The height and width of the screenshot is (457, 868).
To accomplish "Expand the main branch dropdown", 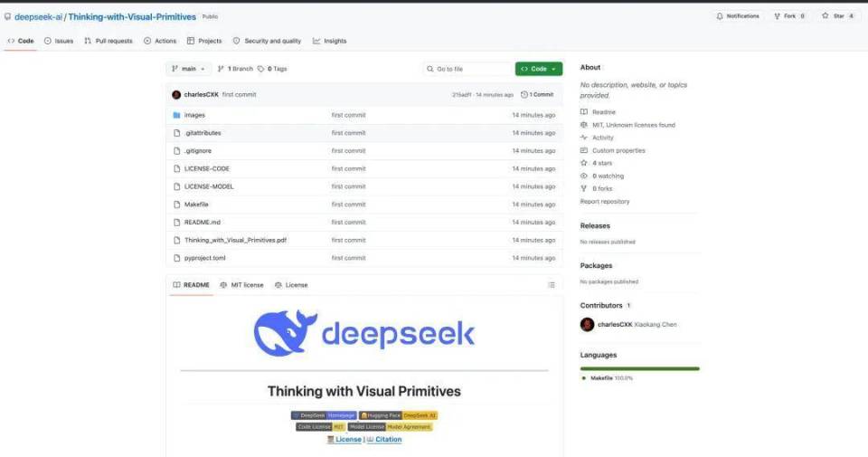I will tap(188, 69).
